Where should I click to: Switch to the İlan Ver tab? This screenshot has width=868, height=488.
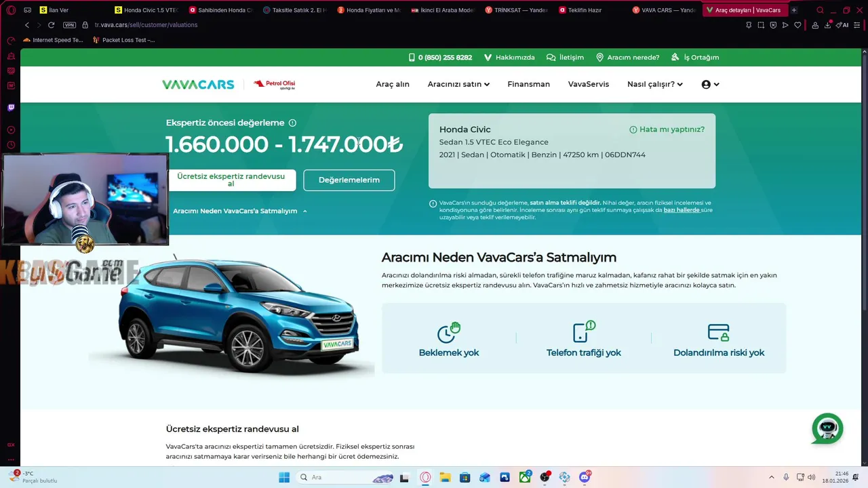tap(72, 10)
